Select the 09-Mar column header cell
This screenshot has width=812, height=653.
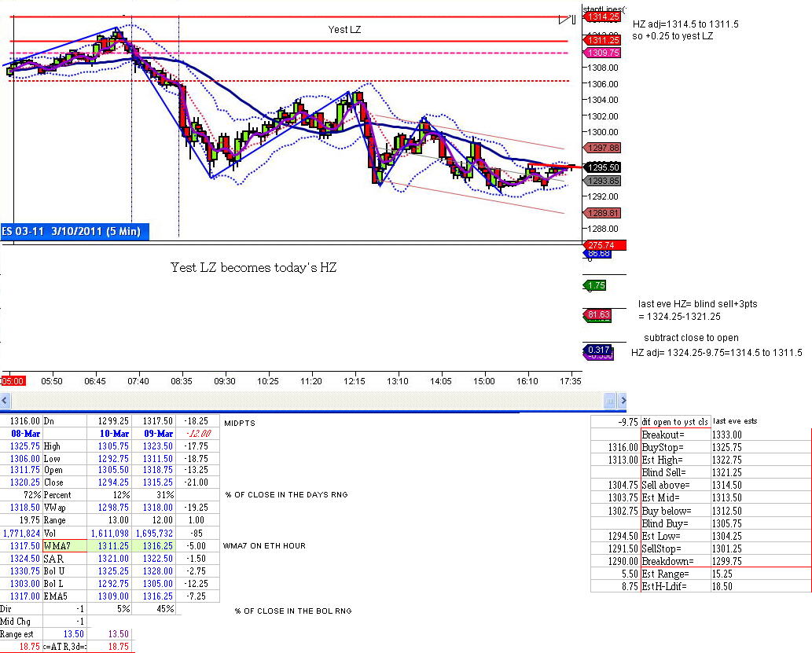[x=154, y=434]
